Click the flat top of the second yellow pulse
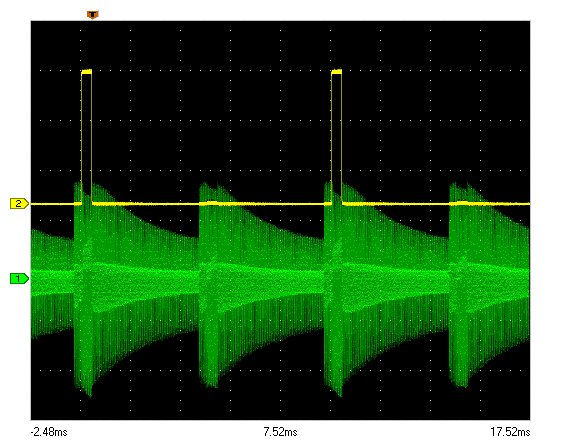The height and width of the screenshot is (441, 561). point(337,72)
